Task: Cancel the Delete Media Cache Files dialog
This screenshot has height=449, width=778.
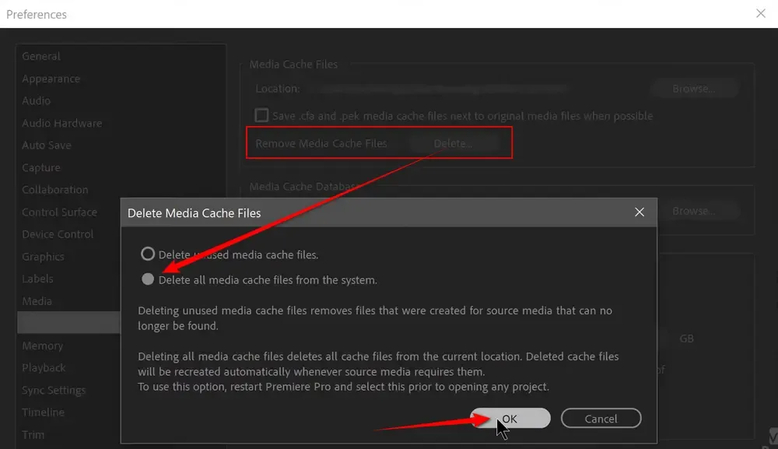Action: [x=601, y=418]
